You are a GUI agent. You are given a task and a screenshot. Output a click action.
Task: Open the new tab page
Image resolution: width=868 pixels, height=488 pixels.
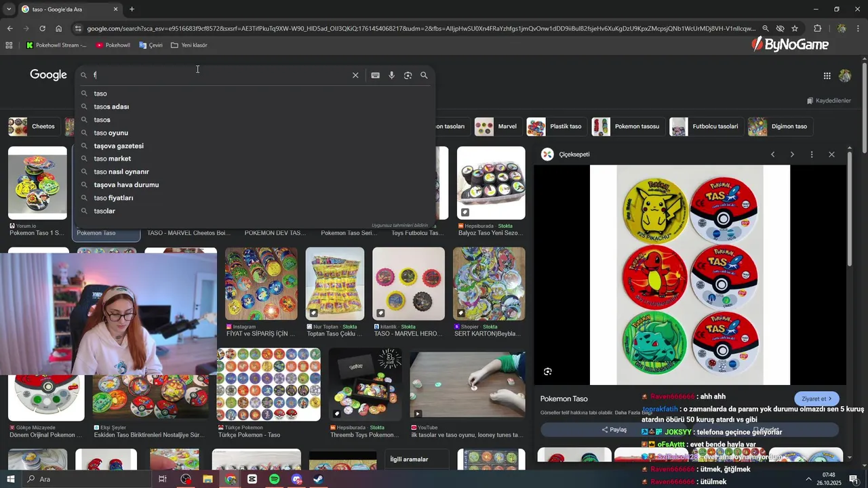(x=132, y=9)
